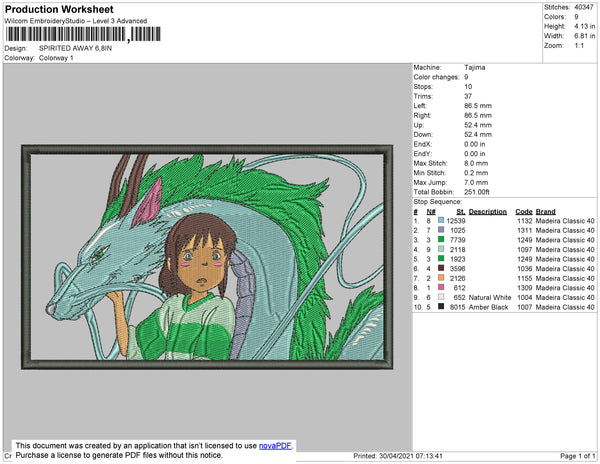Click the Height value 4.13 in
Image resolution: width=600 pixels, height=464 pixels.
(585, 26)
